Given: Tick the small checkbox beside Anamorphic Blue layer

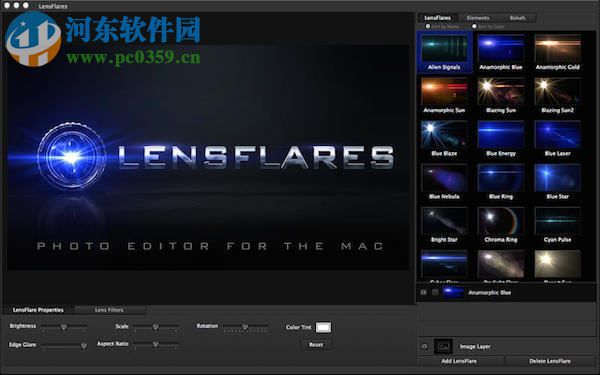Looking at the screenshot, I should 435,292.
